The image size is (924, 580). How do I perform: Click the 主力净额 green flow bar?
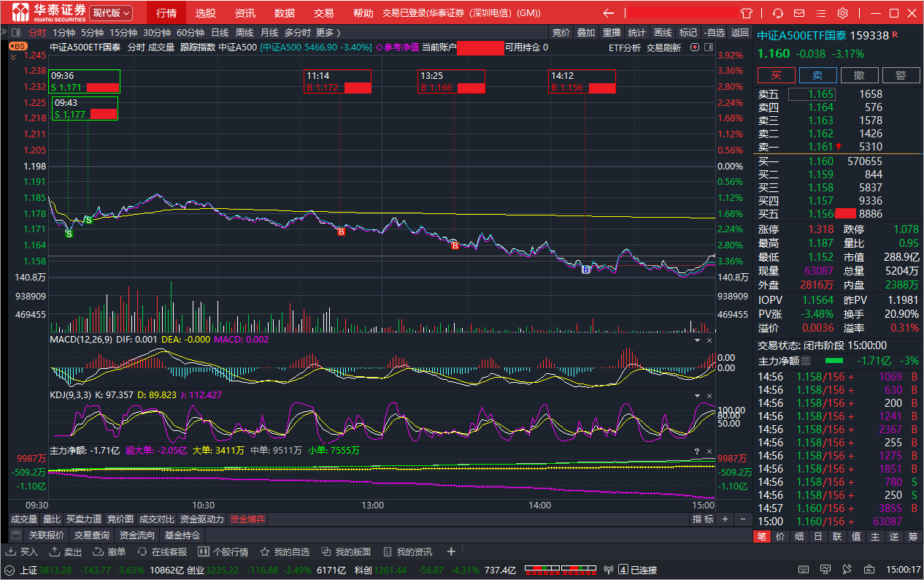(833, 361)
